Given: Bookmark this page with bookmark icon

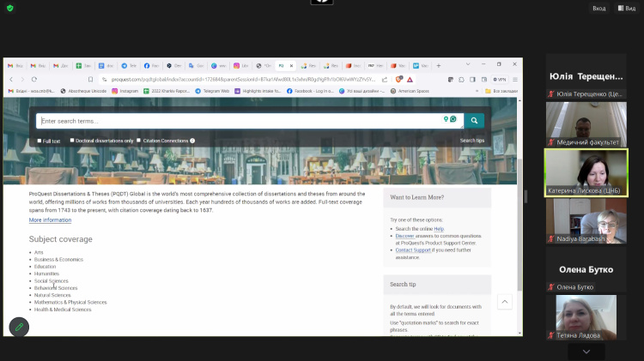Looking at the screenshot, I should 90,80.
